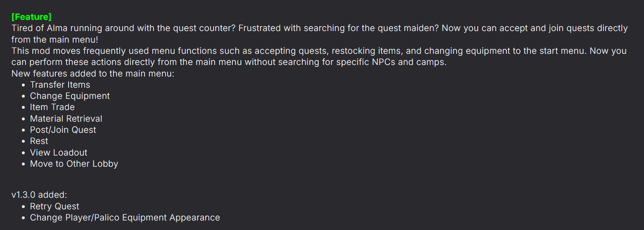This screenshot has height=230, width=644.
Task: Select the View Loadout list entry
Action: (59, 153)
